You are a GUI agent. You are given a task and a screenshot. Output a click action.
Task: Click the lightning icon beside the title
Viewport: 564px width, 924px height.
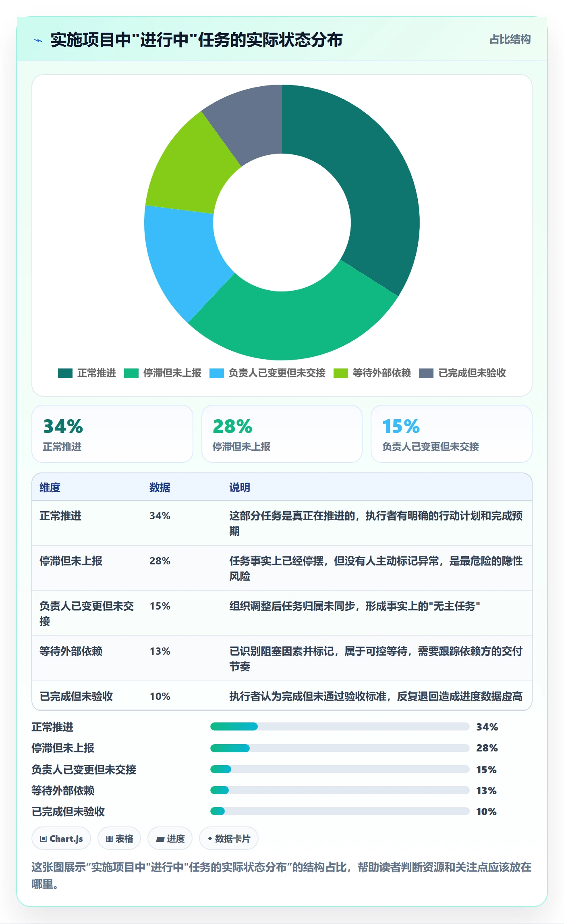(x=38, y=40)
